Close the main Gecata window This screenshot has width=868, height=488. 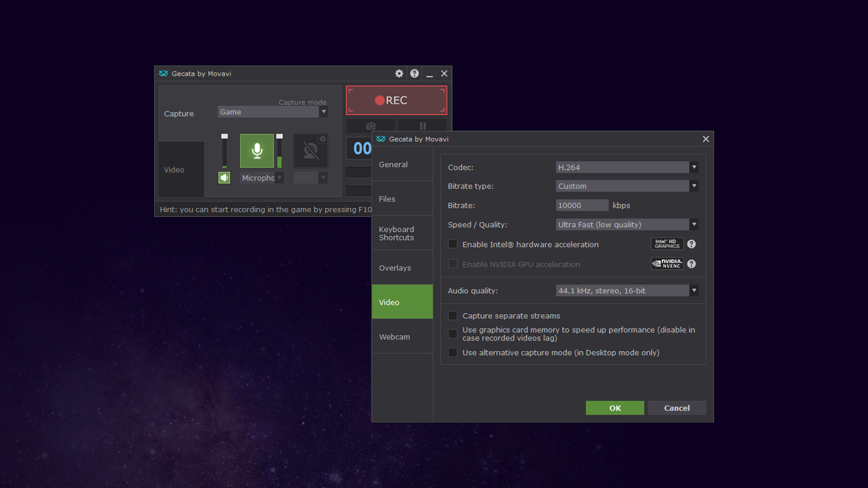click(x=444, y=74)
